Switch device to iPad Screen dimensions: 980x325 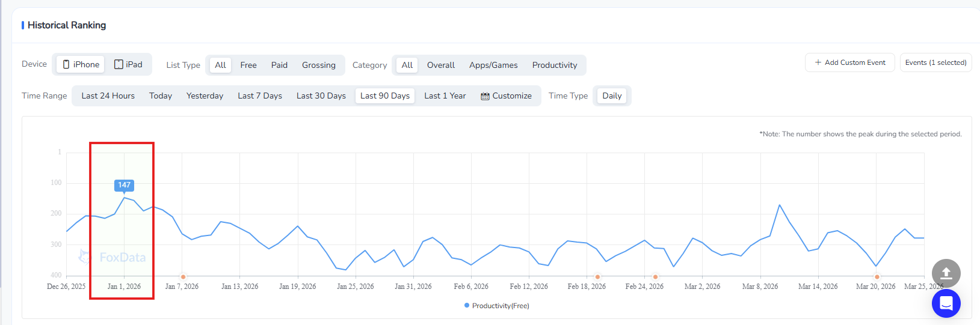pos(128,64)
